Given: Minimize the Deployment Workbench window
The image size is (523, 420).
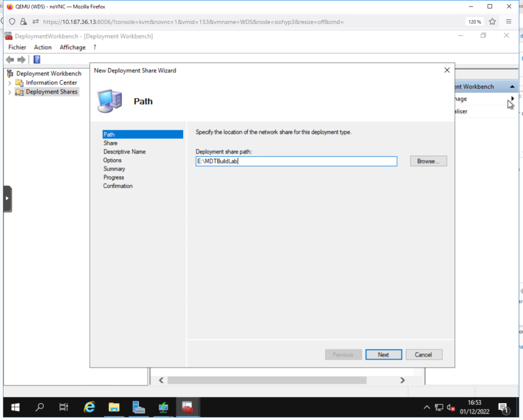Looking at the screenshot, I should (x=461, y=35).
